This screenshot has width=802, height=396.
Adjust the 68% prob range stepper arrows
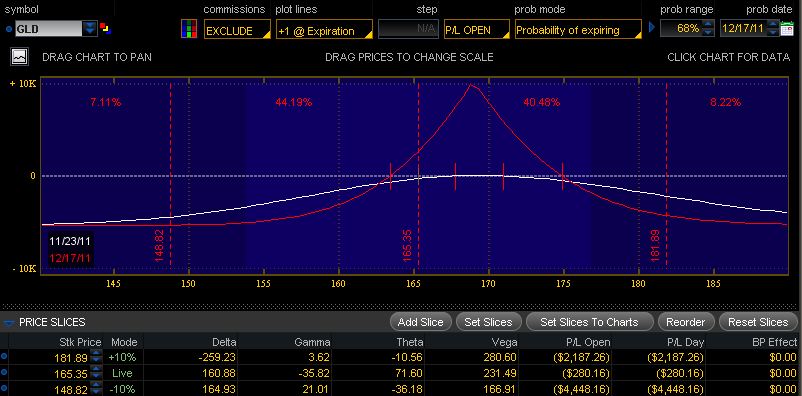point(708,28)
